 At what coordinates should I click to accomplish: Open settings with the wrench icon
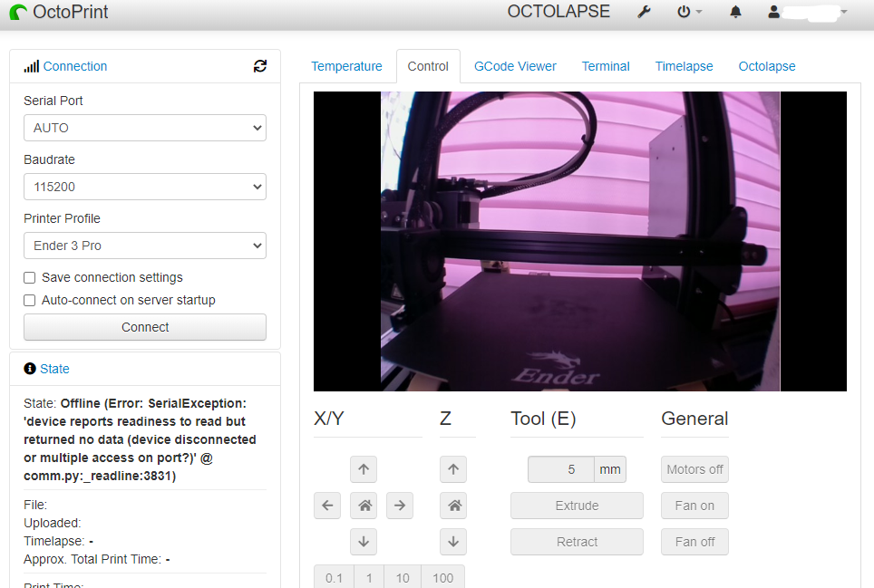pyautogui.click(x=644, y=12)
